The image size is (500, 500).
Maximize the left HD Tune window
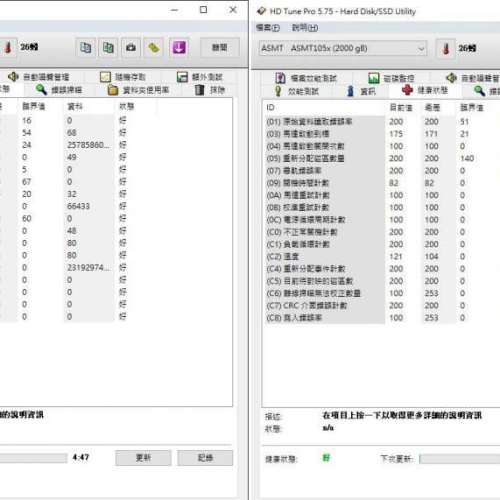tap(203, 10)
